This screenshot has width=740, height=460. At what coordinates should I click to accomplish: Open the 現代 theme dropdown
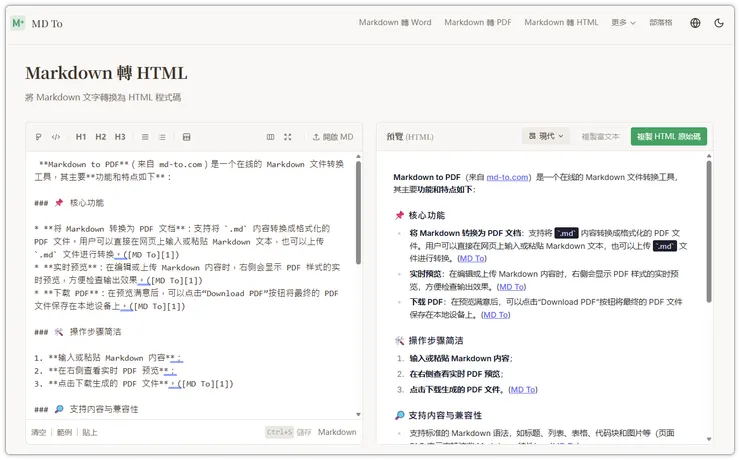(546, 136)
